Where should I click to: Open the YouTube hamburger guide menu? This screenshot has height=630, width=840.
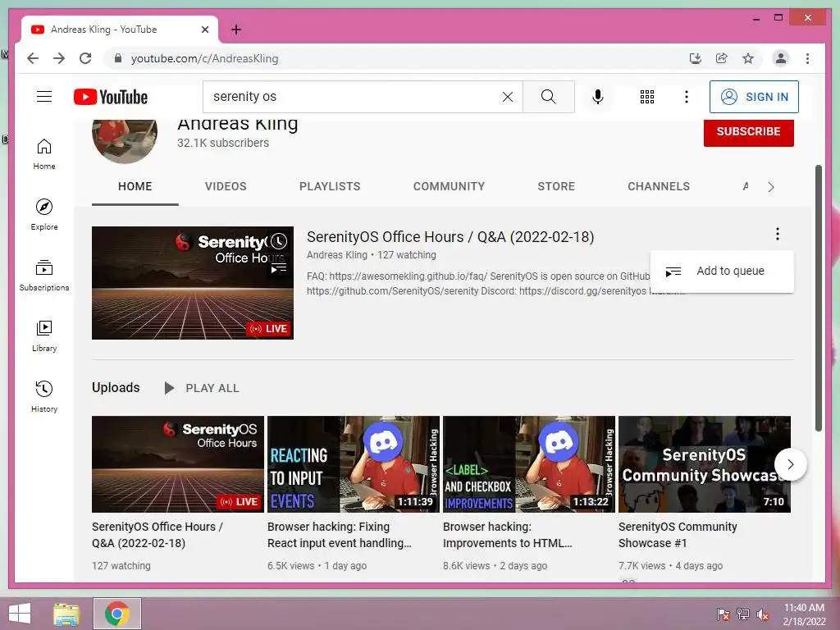pyautogui.click(x=44, y=97)
